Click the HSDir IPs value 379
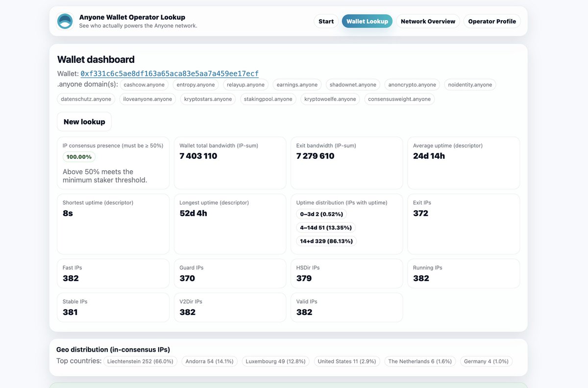 pos(304,278)
